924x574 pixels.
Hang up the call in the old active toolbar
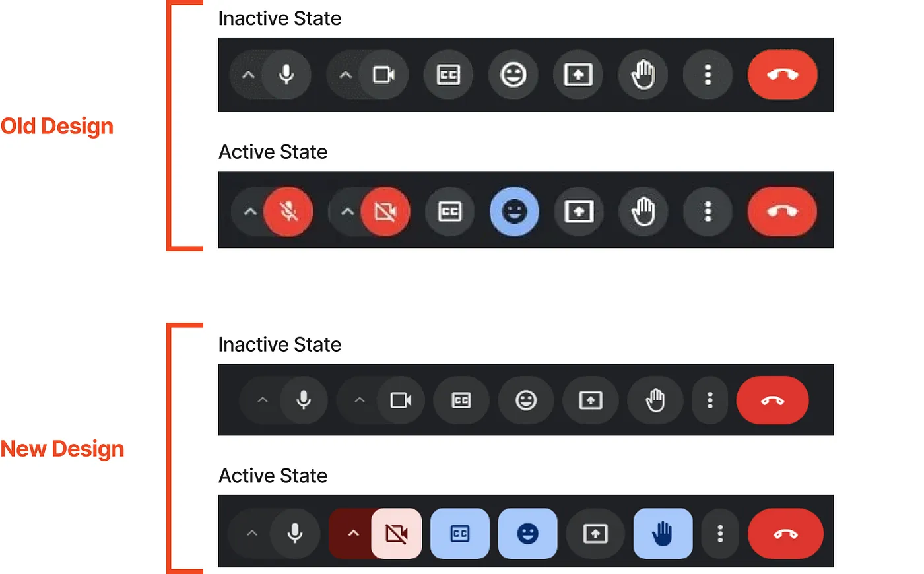[782, 211]
